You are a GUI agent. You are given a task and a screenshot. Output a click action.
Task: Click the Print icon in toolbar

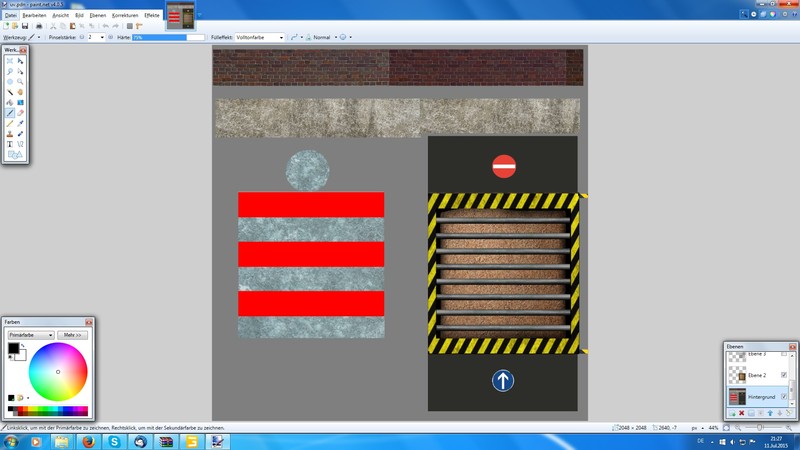38,26
